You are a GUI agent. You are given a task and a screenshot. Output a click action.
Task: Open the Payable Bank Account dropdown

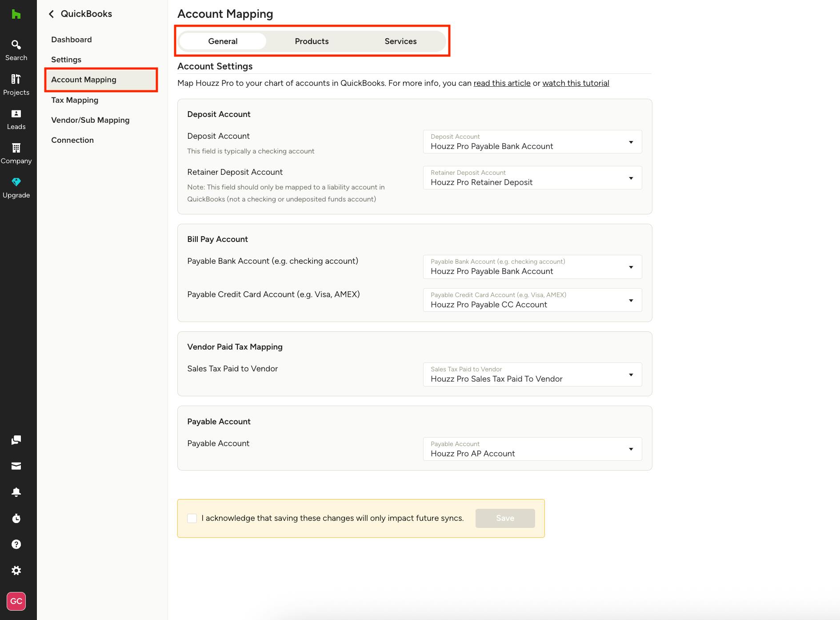tap(532, 267)
